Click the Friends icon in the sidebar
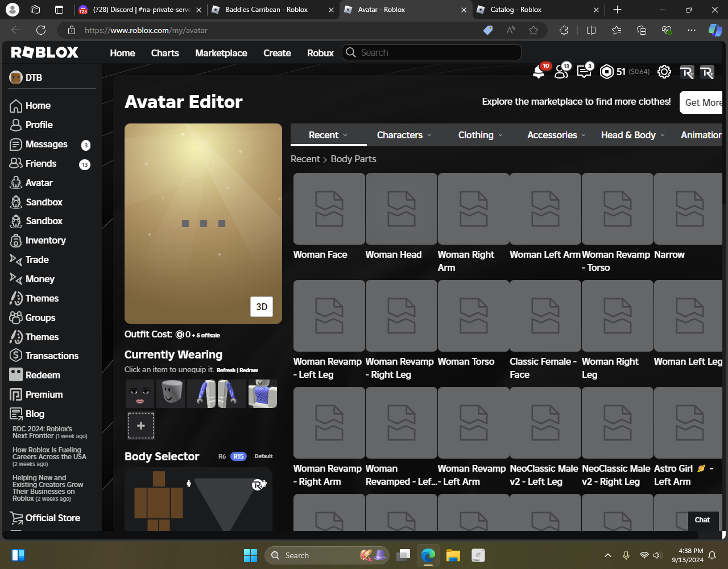728x569 pixels. coord(16,163)
